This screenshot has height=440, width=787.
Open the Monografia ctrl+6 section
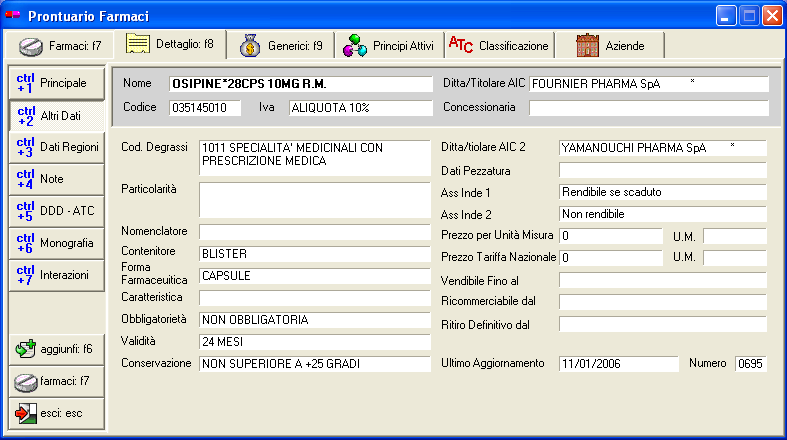pos(56,243)
